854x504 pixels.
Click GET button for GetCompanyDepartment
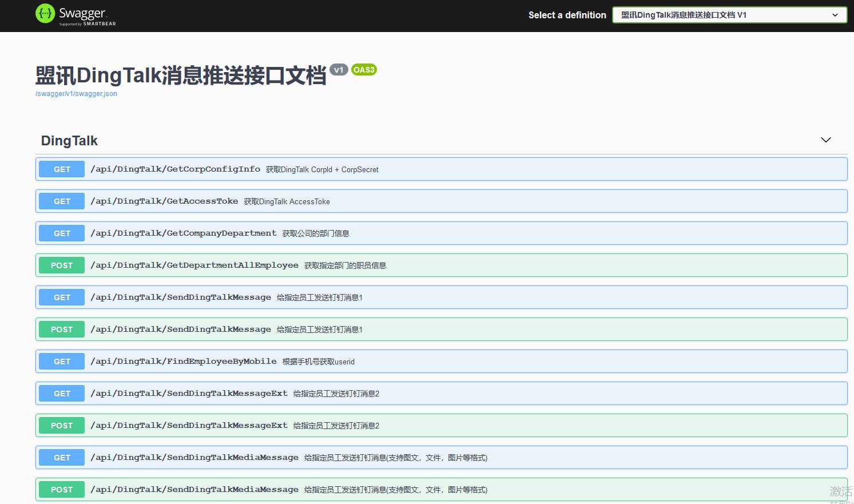62,233
